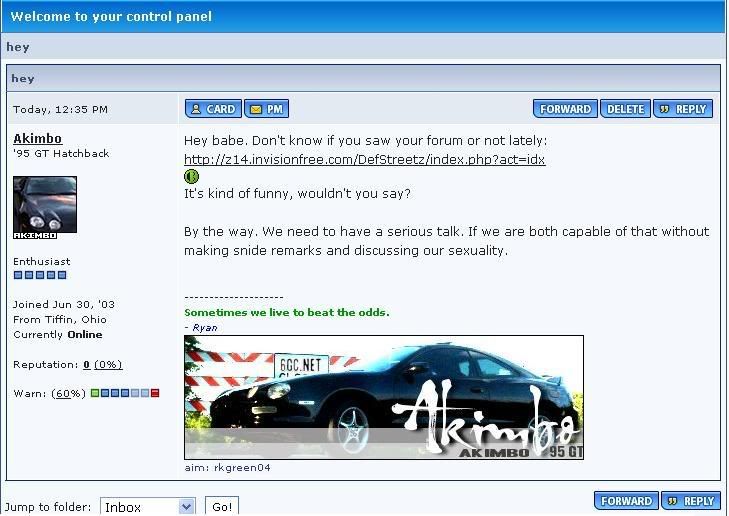The width and height of the screenshot is (729, 516).
Task: Click the '- Ryan' signature text
Action: (x=201, y=328)
